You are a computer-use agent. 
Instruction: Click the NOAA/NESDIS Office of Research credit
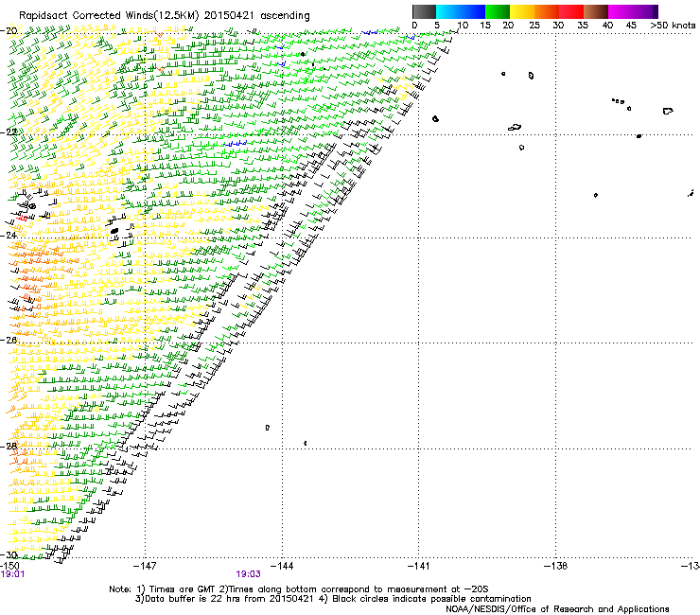[x=557, y=609]
